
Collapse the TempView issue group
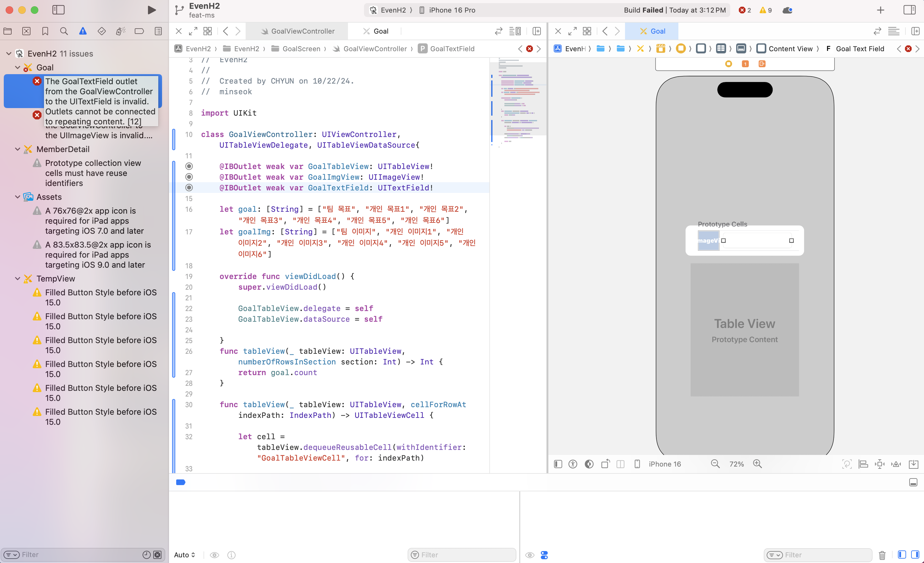[18, 279]
